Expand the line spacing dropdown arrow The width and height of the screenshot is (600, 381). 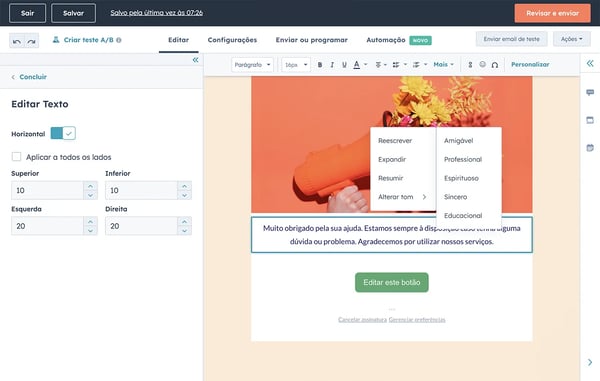(x=426, y=65)
